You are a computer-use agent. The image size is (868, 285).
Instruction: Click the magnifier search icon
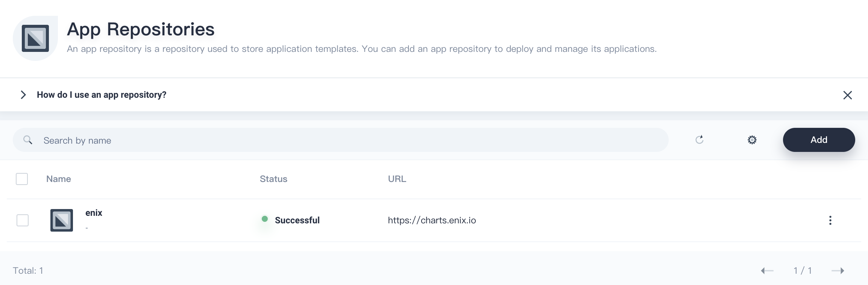(x=28, y=140)
